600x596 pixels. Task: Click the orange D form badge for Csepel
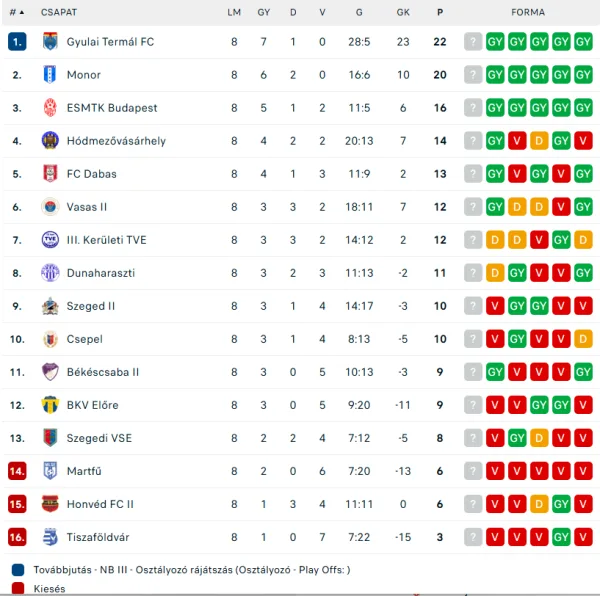click(583, 339)
